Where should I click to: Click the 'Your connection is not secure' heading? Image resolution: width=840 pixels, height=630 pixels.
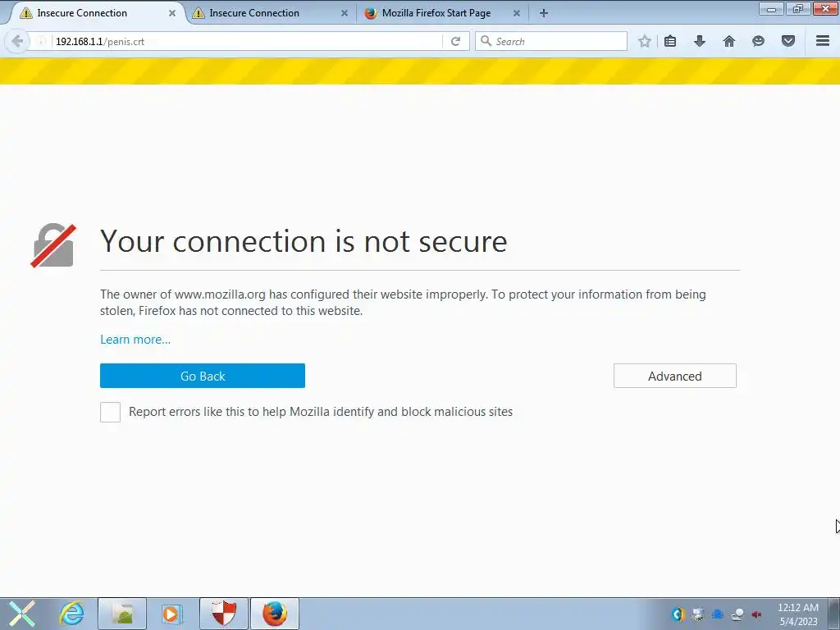[304, 241]
